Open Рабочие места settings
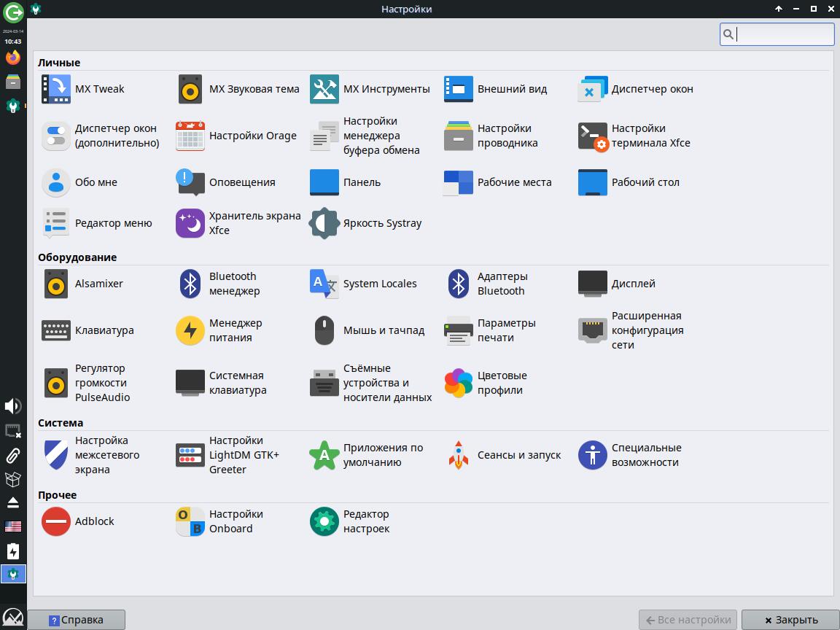This screenshot has width=840, height=630. pyautogui.click(x=498, y=182)
